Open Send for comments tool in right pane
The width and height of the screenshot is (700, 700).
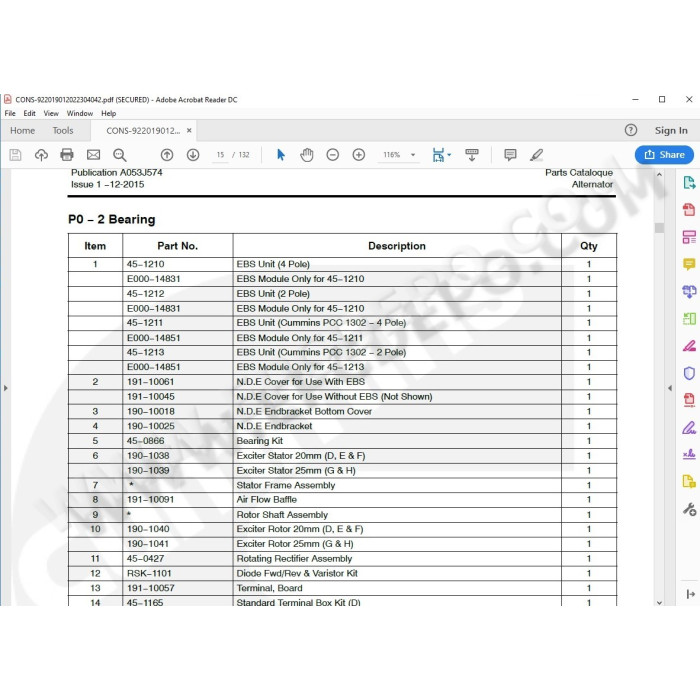pyautogui.click(x=689, y=482)
